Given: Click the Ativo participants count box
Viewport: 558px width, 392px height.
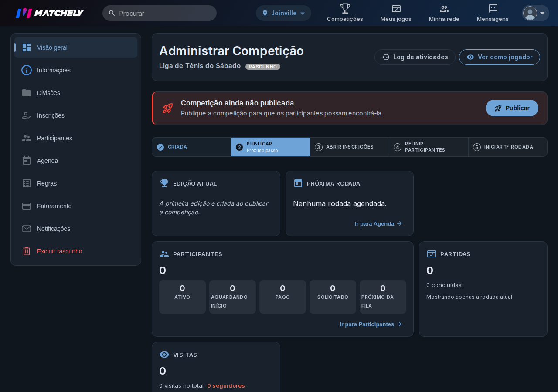Looking at the screenshot, I should point(182,297).
